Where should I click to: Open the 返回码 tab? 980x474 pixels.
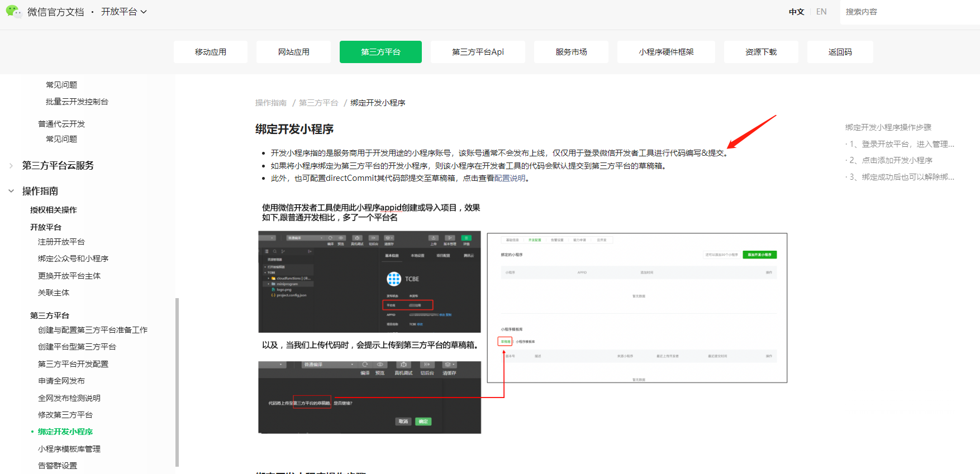tap(840, 52)
